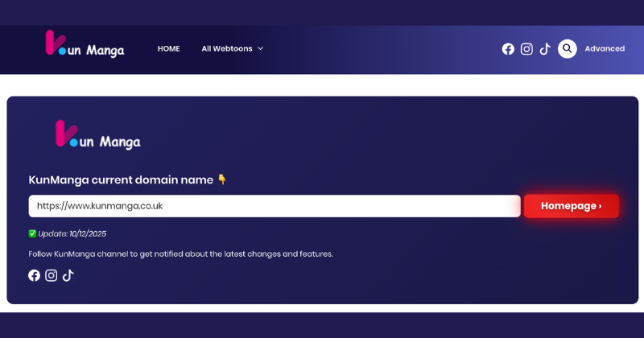Screen dimensions: 644x338
Task: Open the Facebook icon below the follow text
Action: (x=35, y=275)
